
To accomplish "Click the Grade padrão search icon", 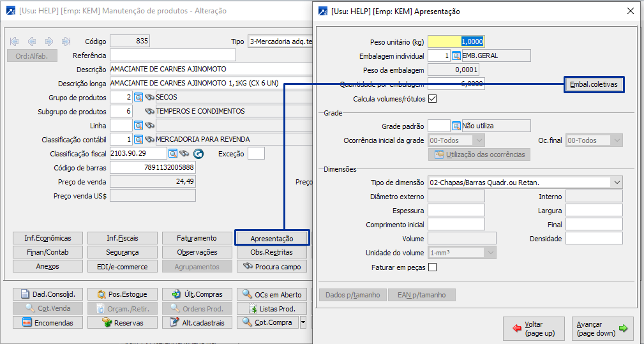I will [456, 126].
